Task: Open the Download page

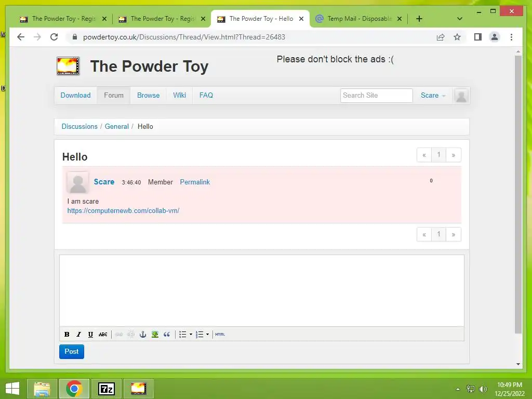Action: pyautogui.click(x=76, y=96)
